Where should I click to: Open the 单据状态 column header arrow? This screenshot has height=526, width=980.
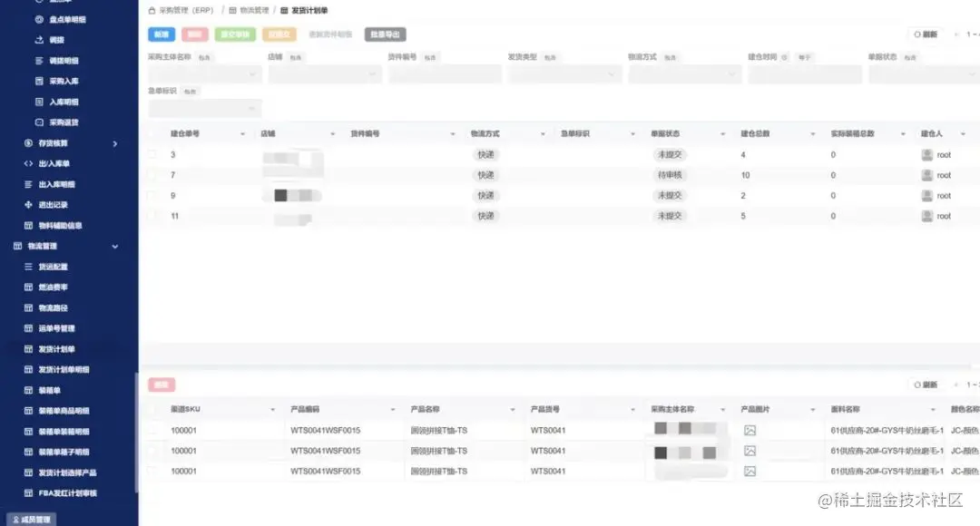click(722, 134)
